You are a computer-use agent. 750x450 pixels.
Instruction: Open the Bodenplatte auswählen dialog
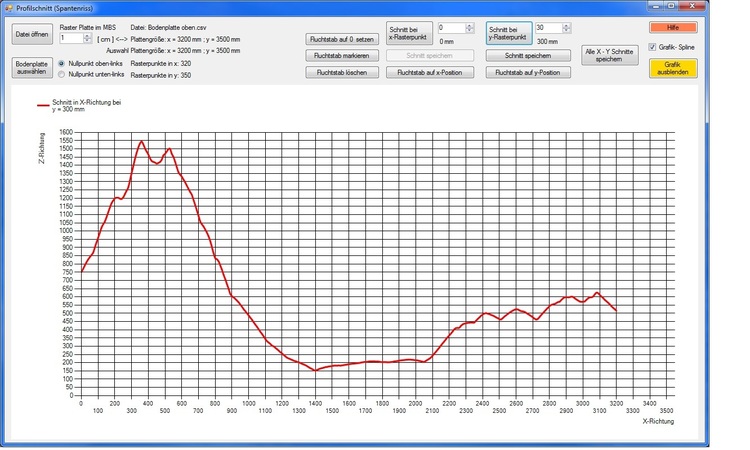click(x=32, y=68)
